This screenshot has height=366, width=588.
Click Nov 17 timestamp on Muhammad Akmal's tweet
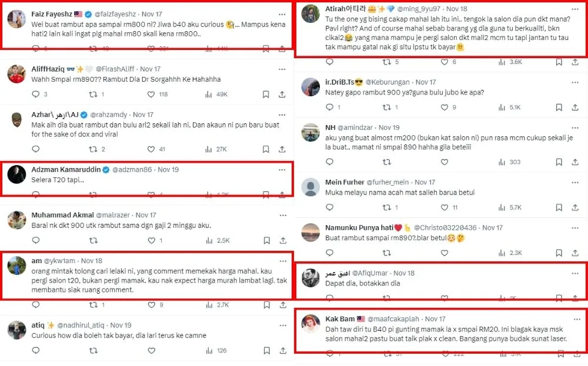click(145, 215)
